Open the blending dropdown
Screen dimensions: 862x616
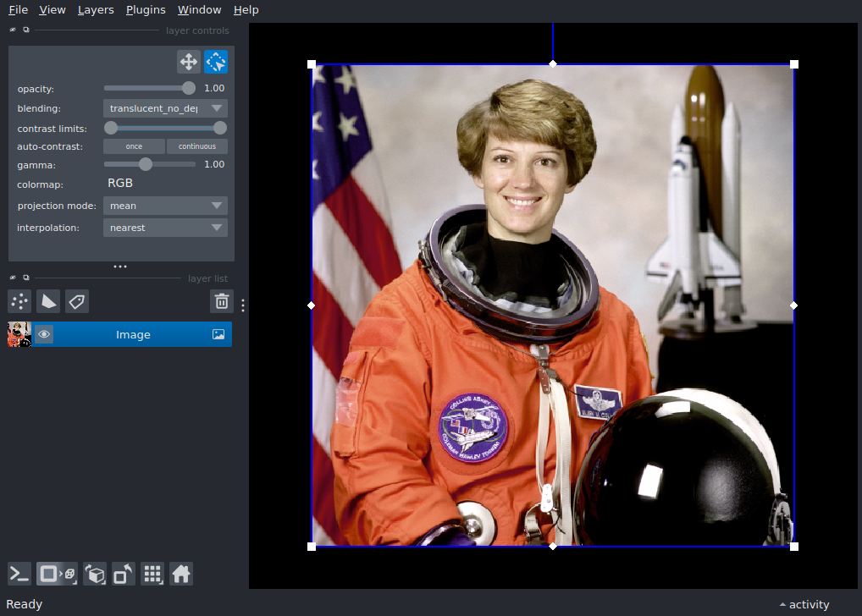coord(164,107)
